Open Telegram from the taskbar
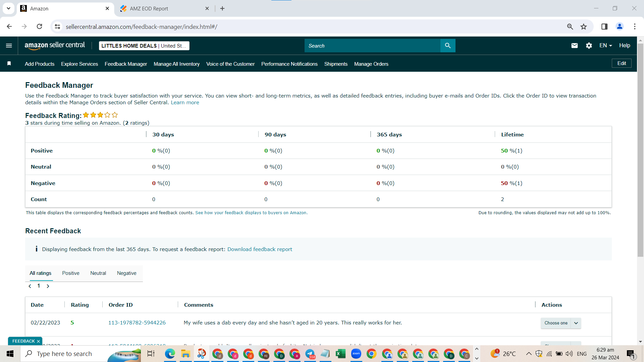The image size is (644, 362). click(x=310, y=354)
